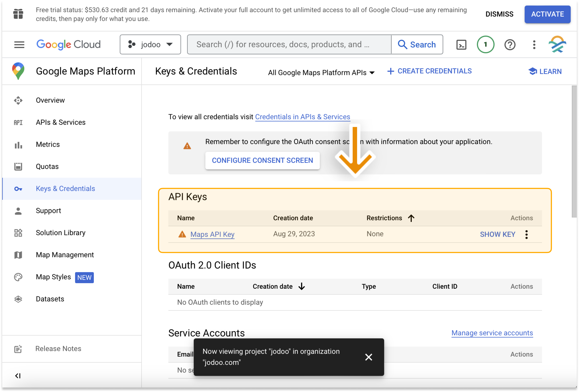This screenshot has width=579, height=392.
Task: Click CONFIGURE CONSENT SCREEN button
Action: [x=262, y=161]
